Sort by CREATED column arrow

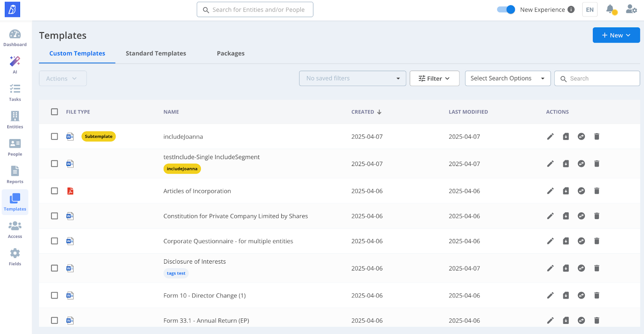[379, 112]
